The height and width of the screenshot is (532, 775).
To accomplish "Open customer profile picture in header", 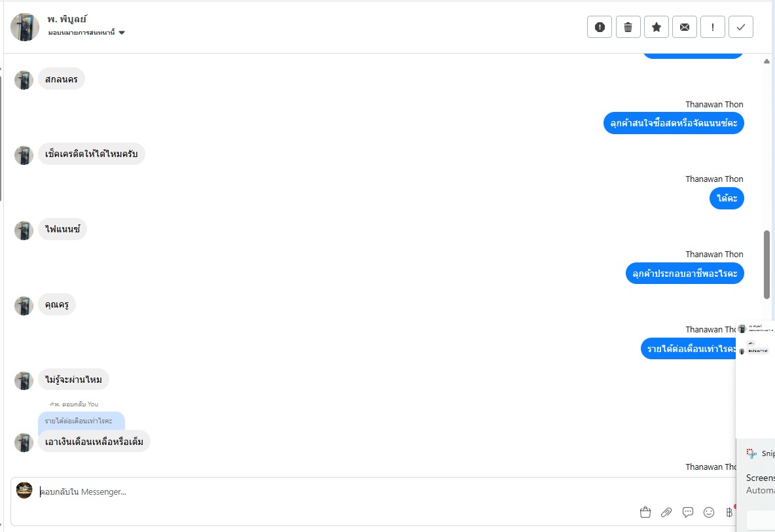I will pos(25,27).
